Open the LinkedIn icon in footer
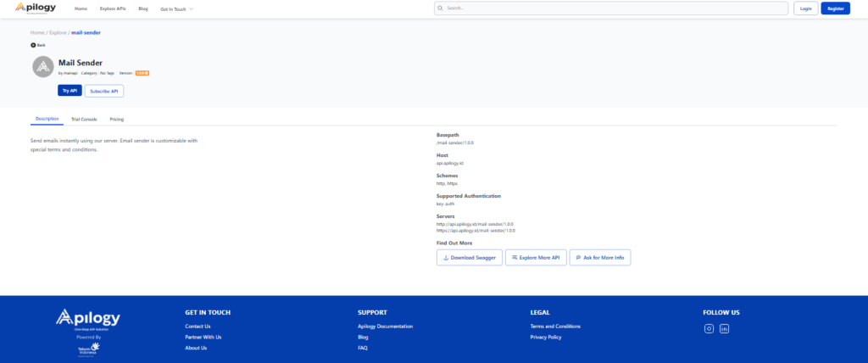868x363 pixels. tap(724, 329)
